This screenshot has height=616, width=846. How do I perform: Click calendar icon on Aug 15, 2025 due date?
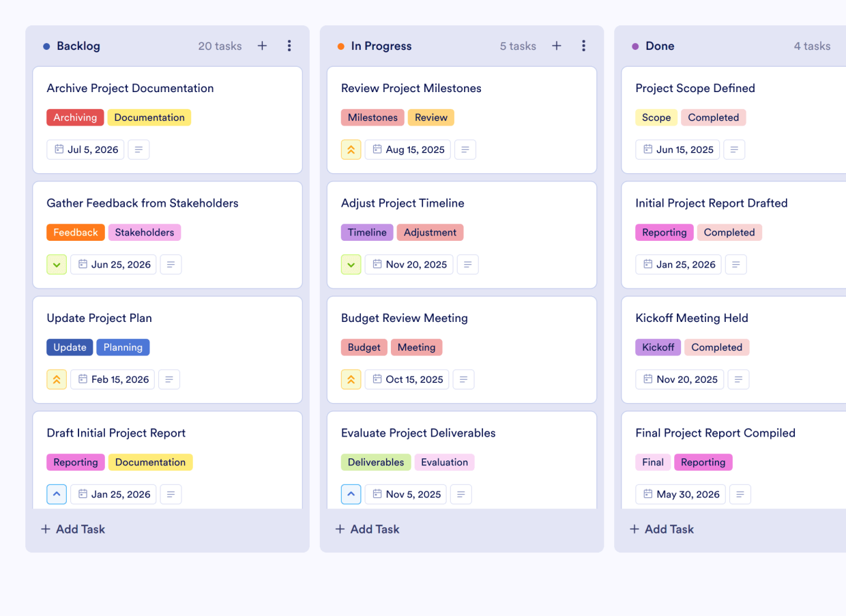coord(377,149)
